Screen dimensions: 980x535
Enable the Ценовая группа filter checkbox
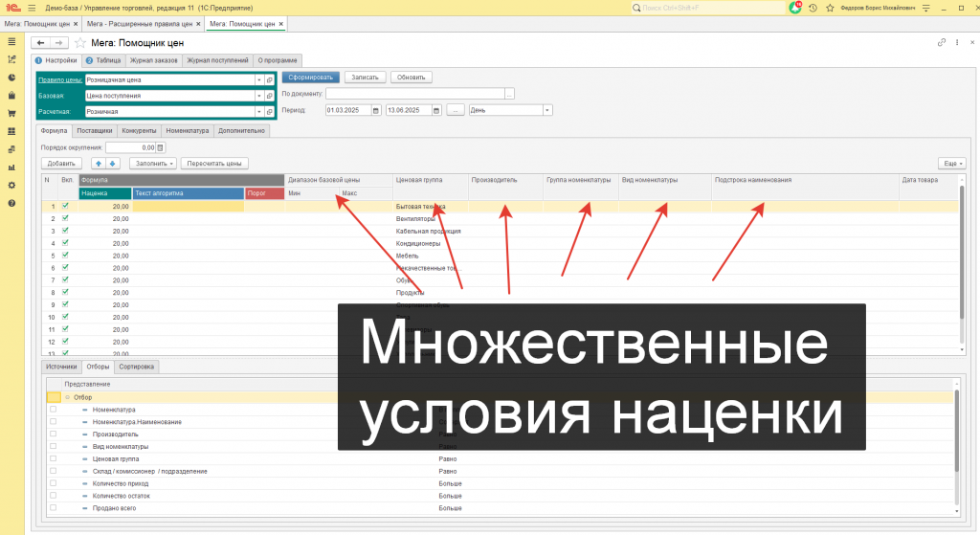click(54, 458)
